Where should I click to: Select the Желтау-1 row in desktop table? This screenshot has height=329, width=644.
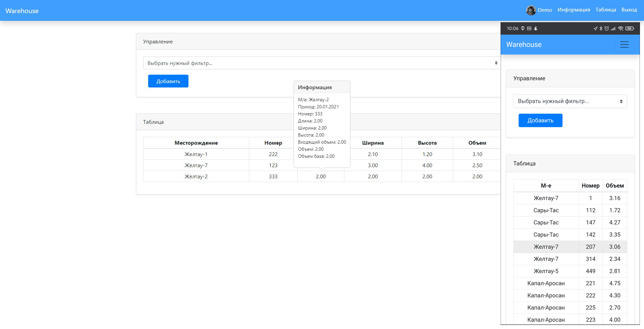click(x=322, y=154)
